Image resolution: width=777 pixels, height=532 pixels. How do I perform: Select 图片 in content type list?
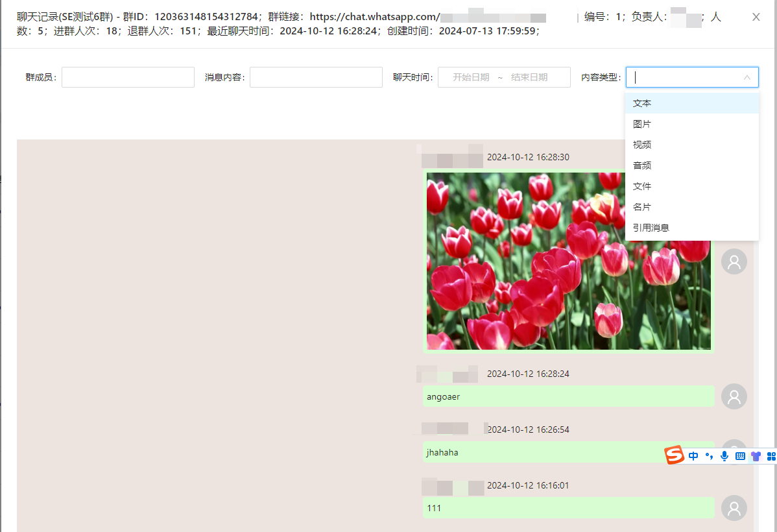[x=692, y=124]
